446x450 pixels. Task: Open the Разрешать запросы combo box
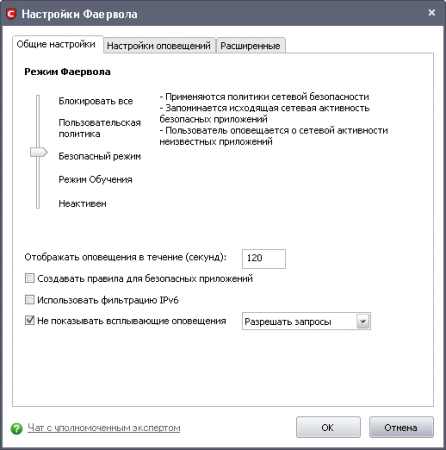[306, 321]
